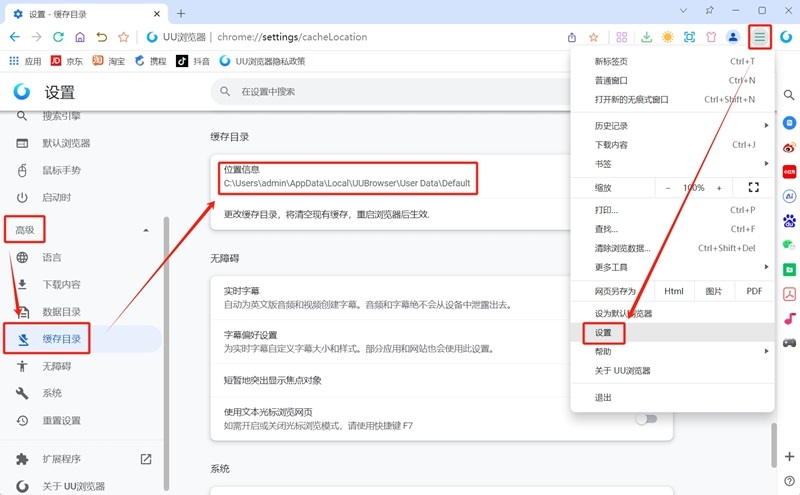Click the address bar URL
The height and width of the screenshot is (495, 800).
coord(292,37)
